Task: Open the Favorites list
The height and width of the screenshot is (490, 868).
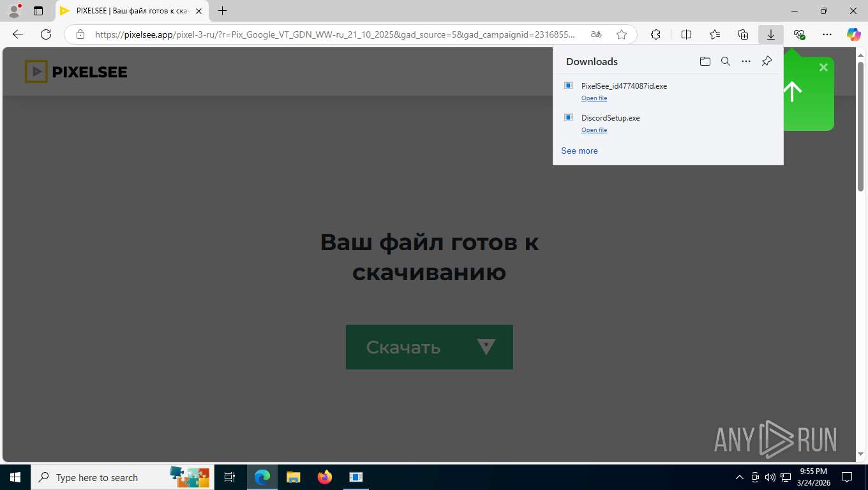Action: (715, 34)
